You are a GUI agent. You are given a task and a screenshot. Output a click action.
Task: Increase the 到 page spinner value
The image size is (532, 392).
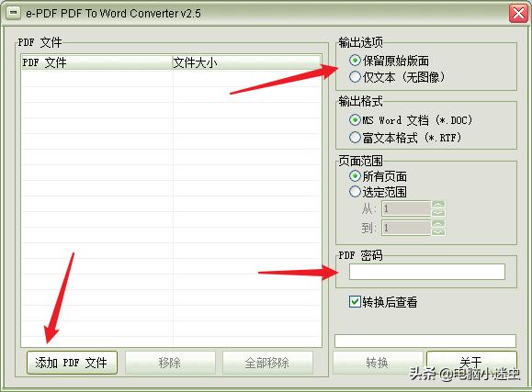438,224
